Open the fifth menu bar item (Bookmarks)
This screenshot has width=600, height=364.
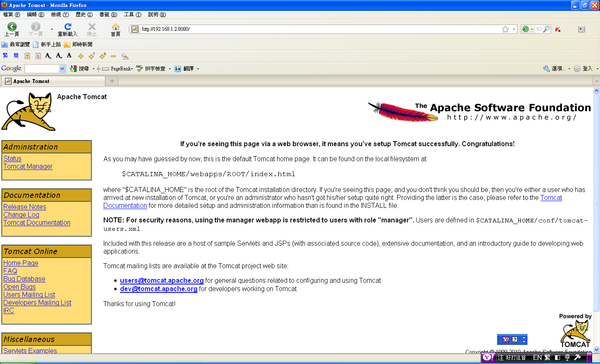(x=108, y=15)
